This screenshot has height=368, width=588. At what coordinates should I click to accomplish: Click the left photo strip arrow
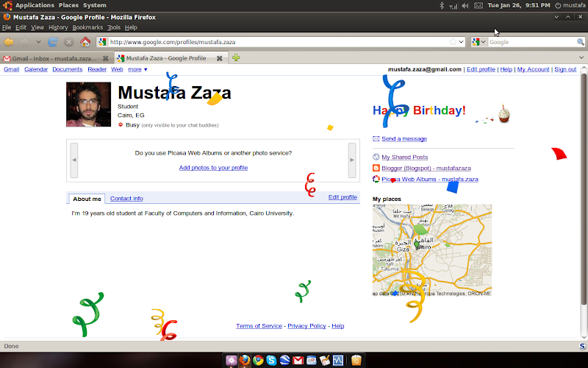click(x=74, y=160)
